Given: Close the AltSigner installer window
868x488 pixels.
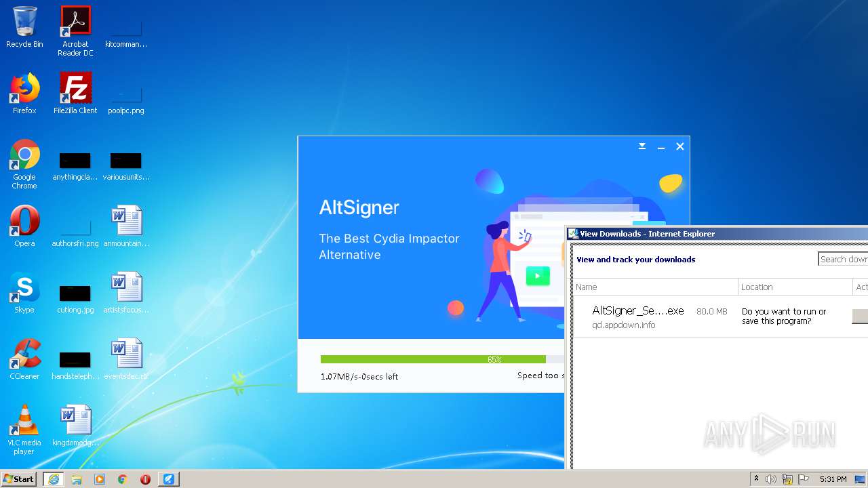Looking at the screenshot, I should pos(679,146).
